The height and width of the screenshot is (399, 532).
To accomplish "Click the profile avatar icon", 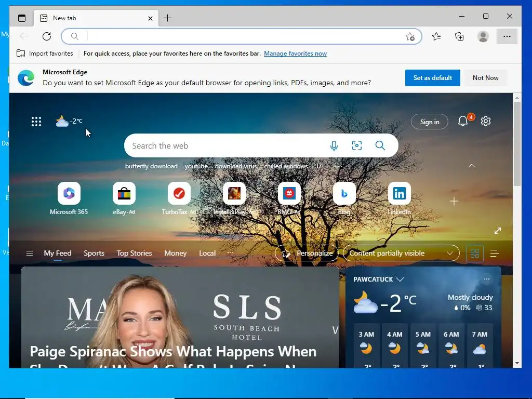I will (x=483, y=36).
